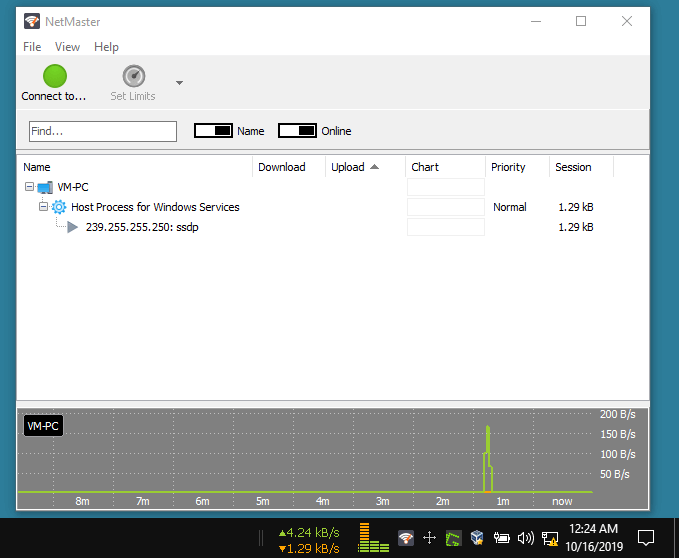Open the battery power tray icon

pos(501,538)
